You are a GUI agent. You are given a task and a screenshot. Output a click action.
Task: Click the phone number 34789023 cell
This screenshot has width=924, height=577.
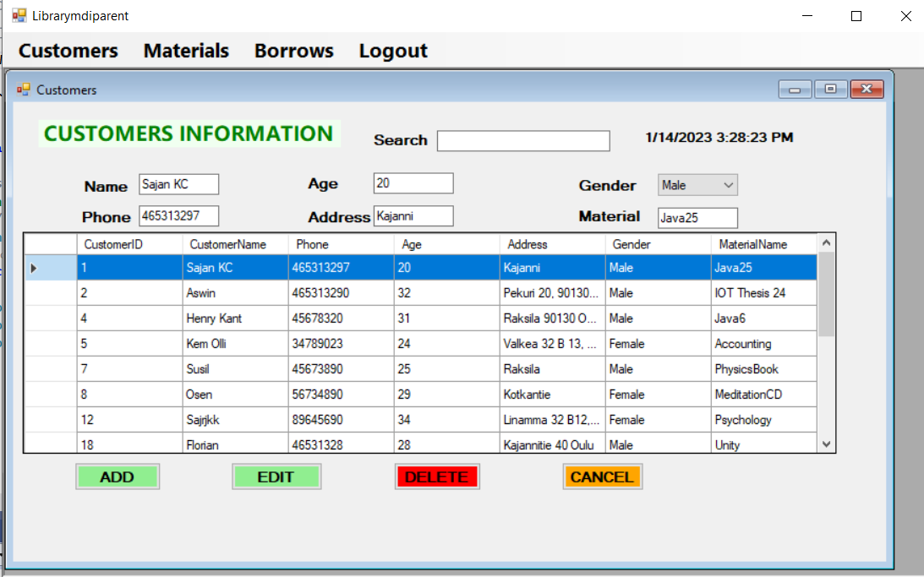[x=341, y=343]
